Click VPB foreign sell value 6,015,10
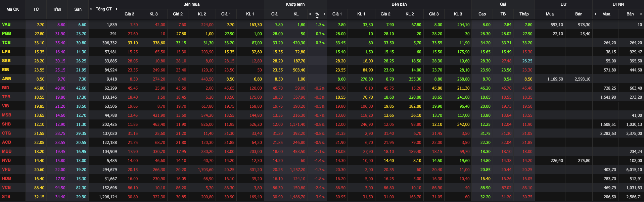644x202 pixels. pos(634,170)
